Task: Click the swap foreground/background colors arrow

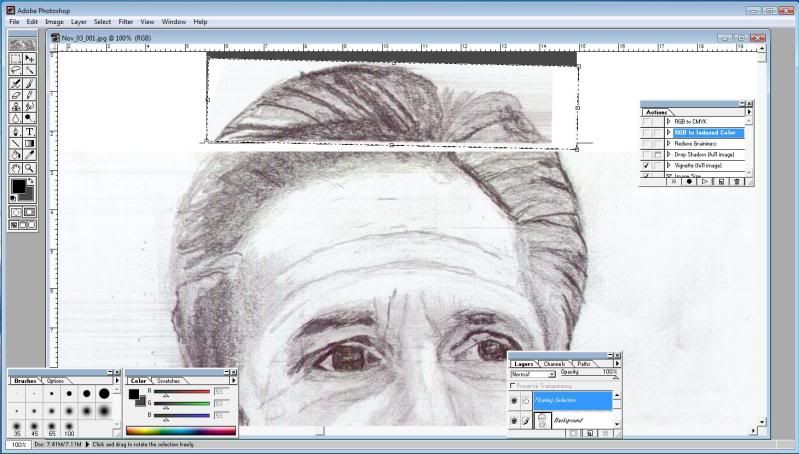Action: tap(31, 181)
